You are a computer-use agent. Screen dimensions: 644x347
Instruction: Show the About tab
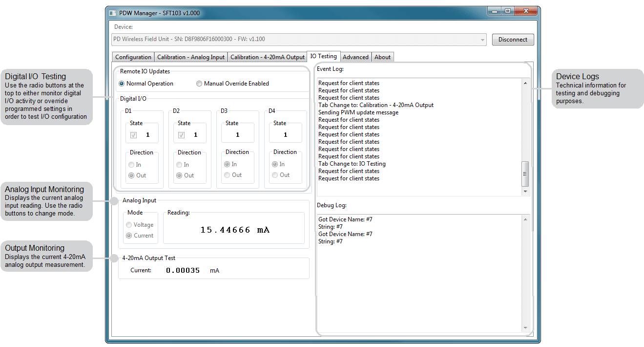[382, 57]
